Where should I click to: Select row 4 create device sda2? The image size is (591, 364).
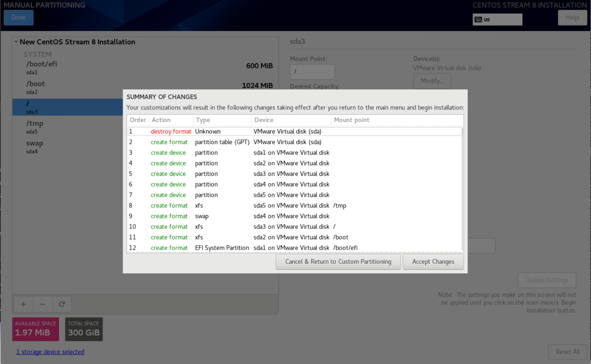295,163
